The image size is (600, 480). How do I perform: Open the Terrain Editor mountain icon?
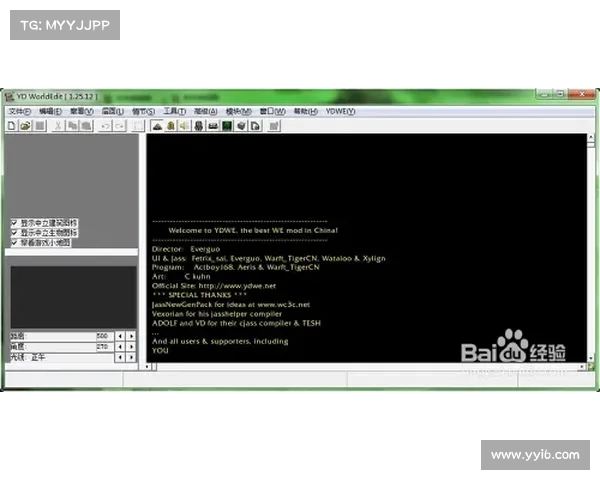[x=157, y=126]
